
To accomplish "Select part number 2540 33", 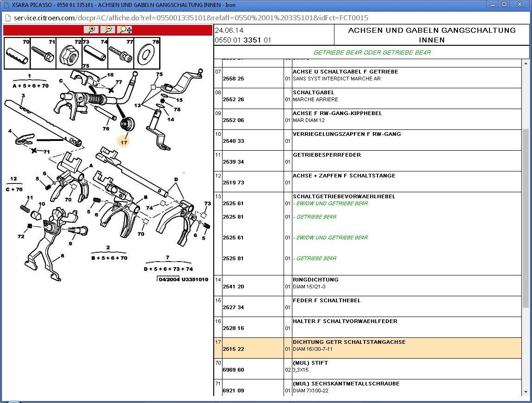I will (234, 141).
